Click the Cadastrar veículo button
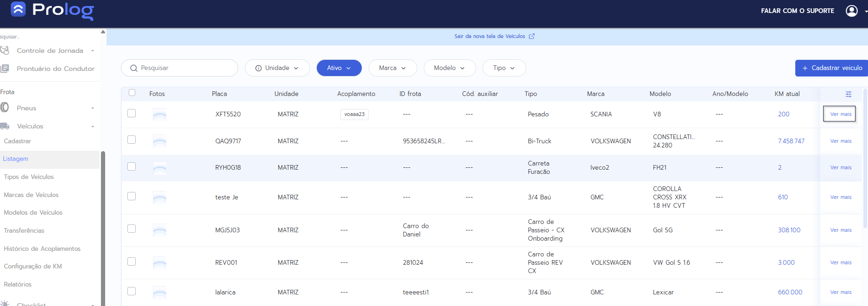 [x=831, y=68]
